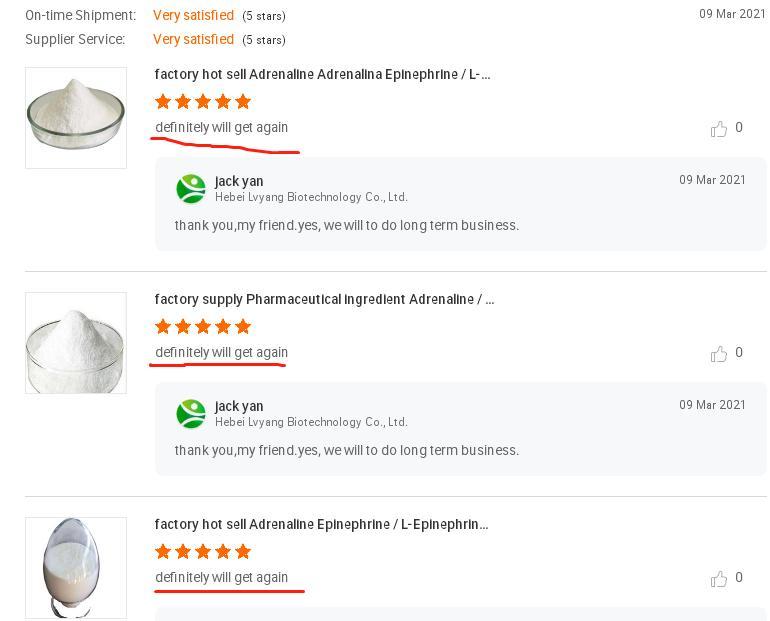The width and height of the screenshot is (770, 621).
Task: Click Lvyang logo in first supplier reply
Action: click(191, 189)
